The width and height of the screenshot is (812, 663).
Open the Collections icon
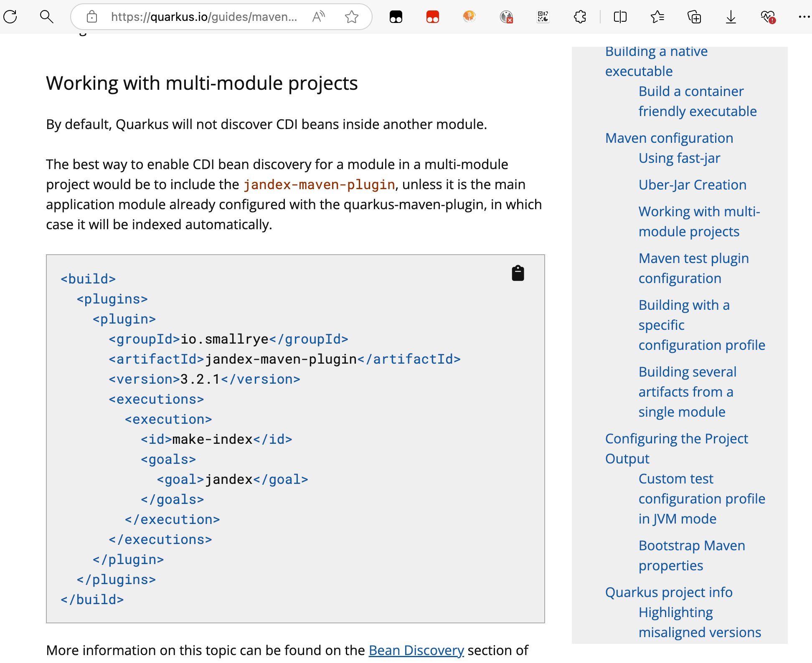point(694,17)
